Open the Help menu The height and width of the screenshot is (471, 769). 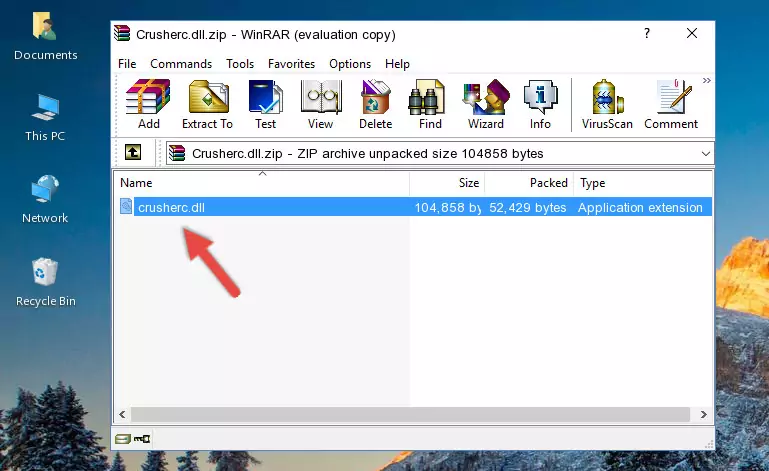[x=397, y=64]
